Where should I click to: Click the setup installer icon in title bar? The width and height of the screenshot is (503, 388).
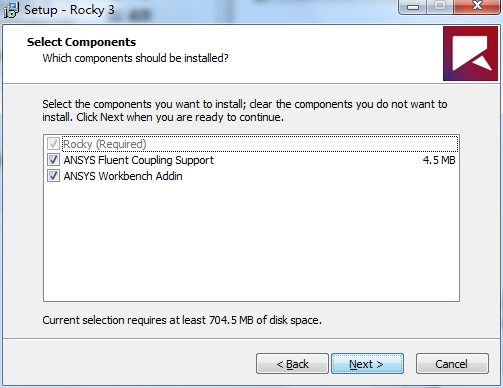(x=11, y=10)
